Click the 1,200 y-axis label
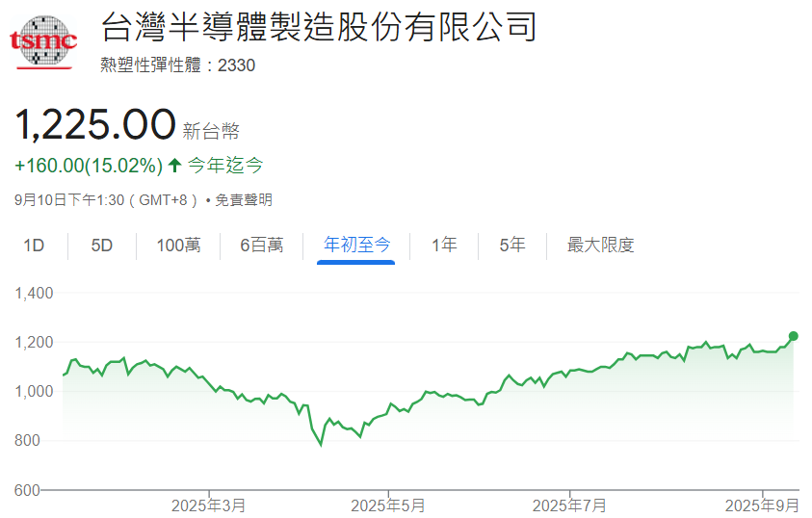 click(x=34, y=342)
